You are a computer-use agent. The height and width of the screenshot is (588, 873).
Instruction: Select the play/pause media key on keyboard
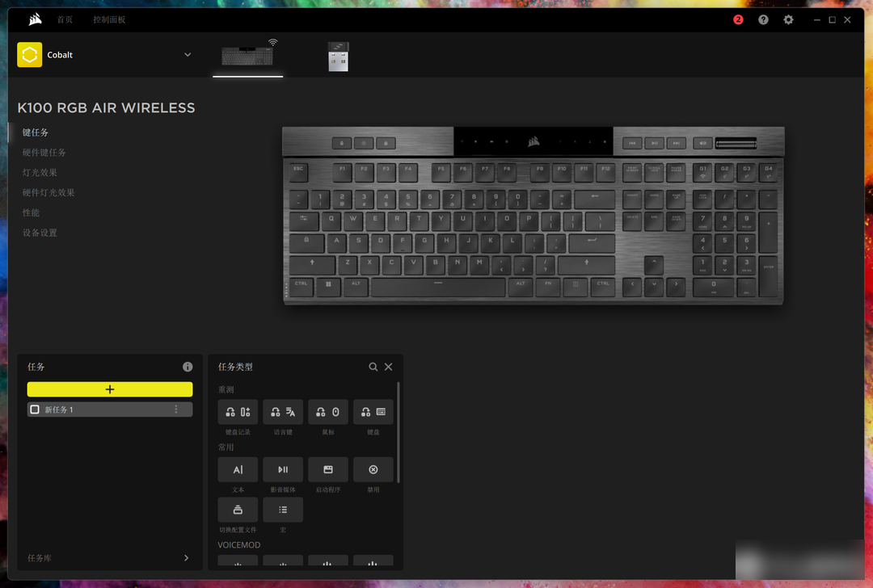tap(654, 144)
